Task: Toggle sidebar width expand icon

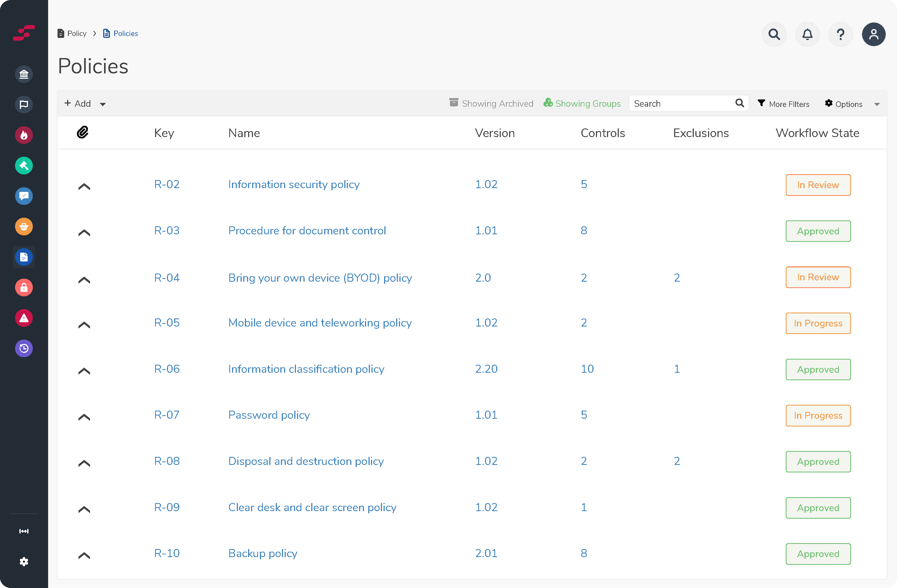Action: point(24,531)
